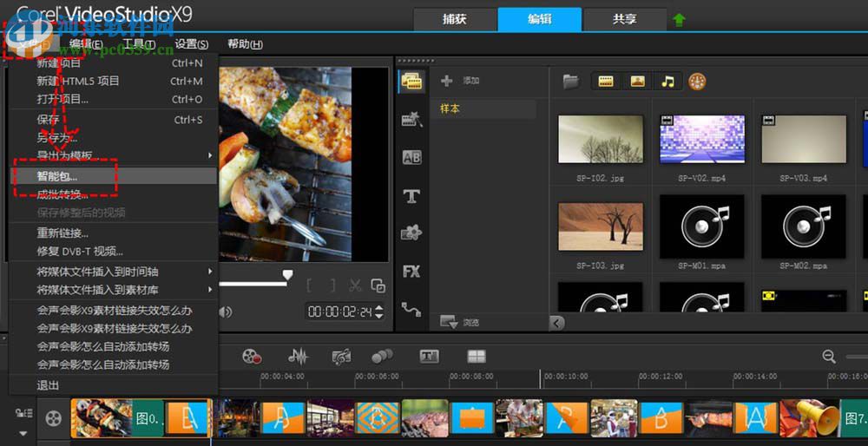Open the Auto Music icon

click(341, 357)
